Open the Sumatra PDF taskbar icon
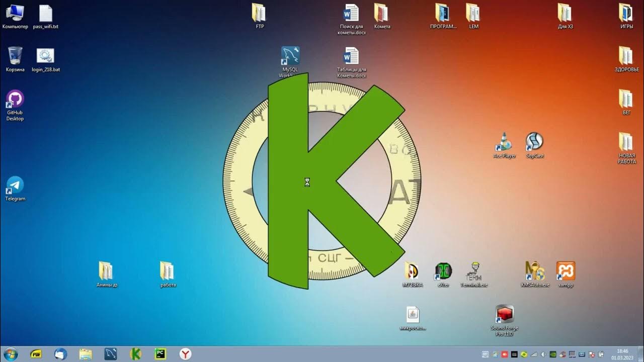 [x=36, y=354]
